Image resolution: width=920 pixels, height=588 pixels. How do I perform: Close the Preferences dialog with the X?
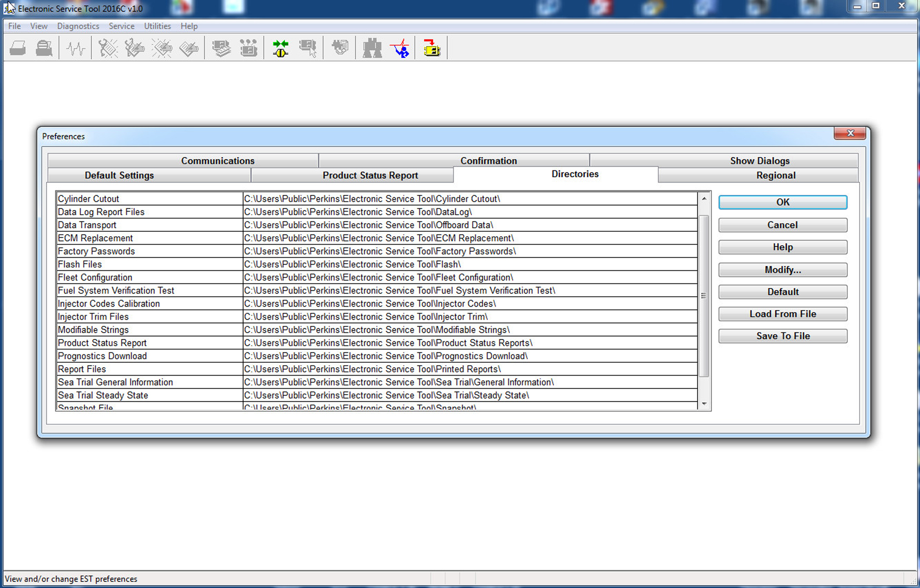point(849,134)
